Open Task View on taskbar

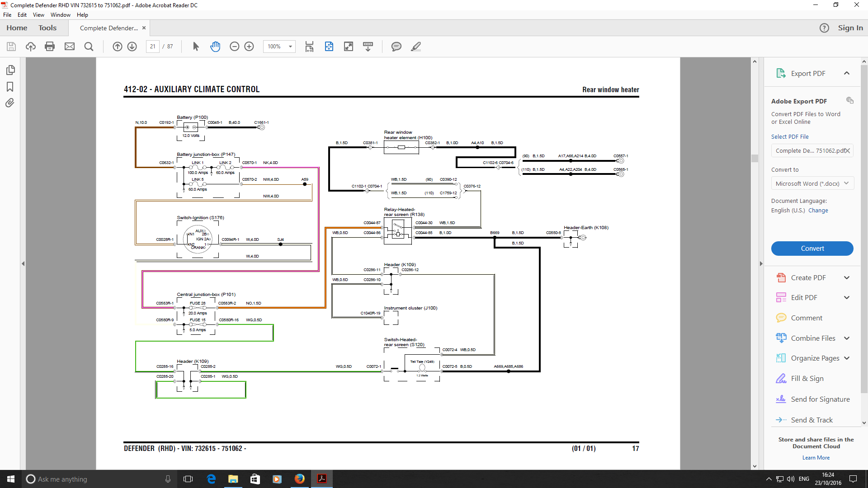tap(188, 479)
